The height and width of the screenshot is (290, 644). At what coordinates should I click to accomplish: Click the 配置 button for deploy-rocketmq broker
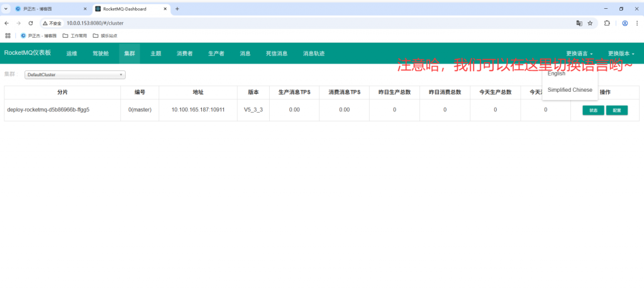[617, 110]
